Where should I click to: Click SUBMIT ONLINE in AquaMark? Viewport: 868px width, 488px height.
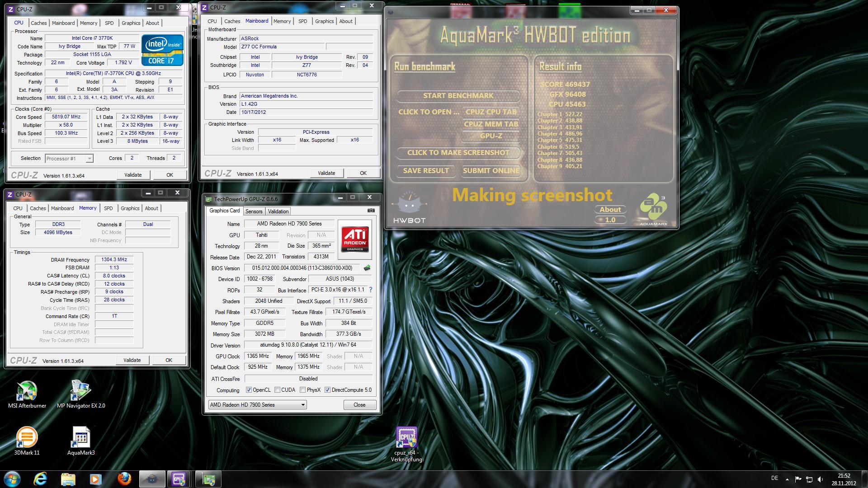(x=491, y=171)
